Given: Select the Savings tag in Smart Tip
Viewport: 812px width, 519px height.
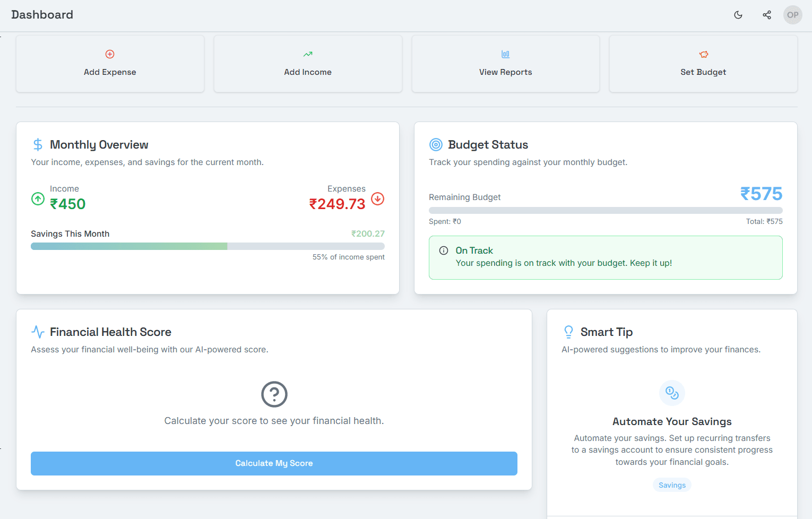Looking at the screenshot, I should click(672, 485).
